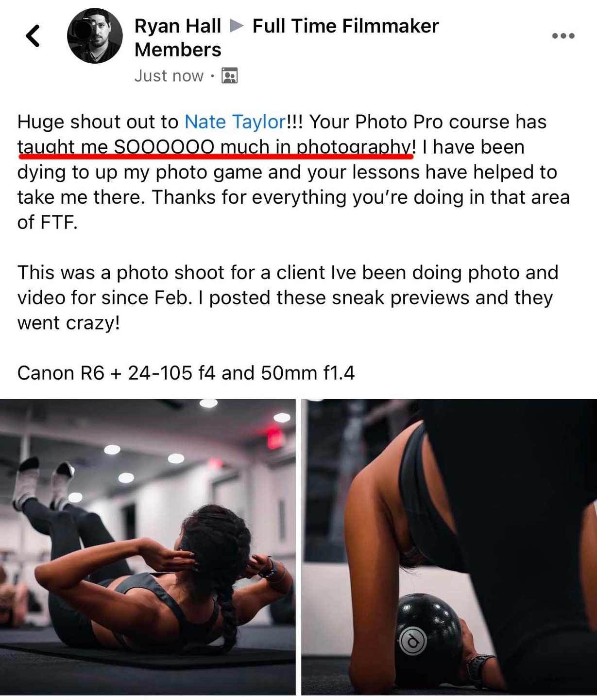This screenshot has height=700, width=597.
Task: Go back using the left arrow
Action: [x=33, y=36]
